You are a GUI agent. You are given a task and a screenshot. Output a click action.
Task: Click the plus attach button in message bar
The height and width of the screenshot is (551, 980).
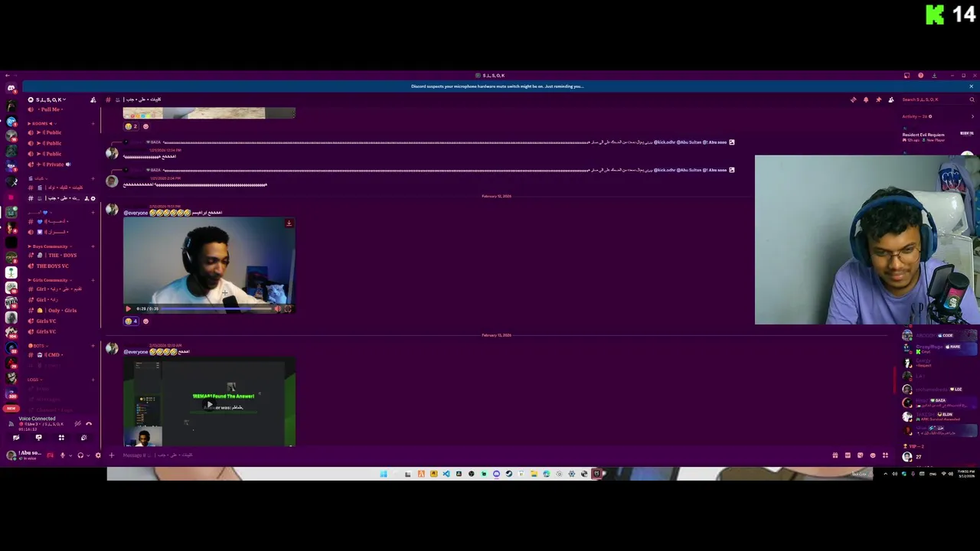pos(111,455)
